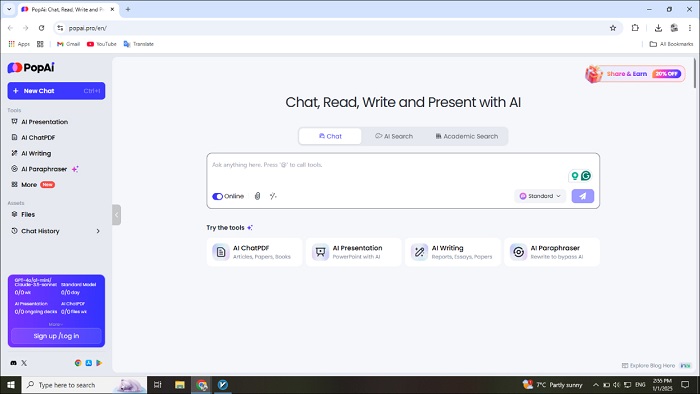Switch to the AI Search tab
700x394 pixels.
(394, 136)
